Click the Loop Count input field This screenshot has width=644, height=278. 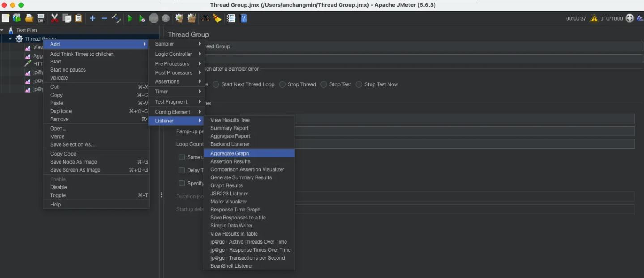click(x=465, y=144)
